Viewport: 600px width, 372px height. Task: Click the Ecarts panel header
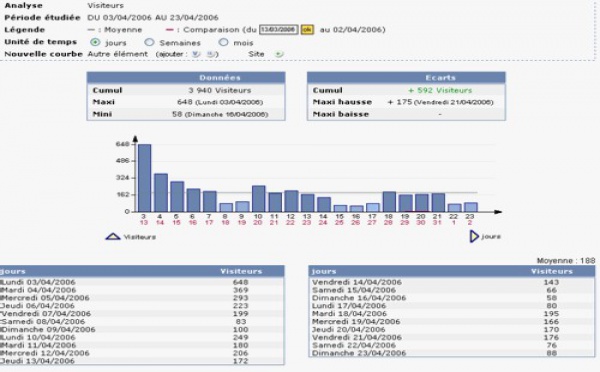(x=406, y=78)
